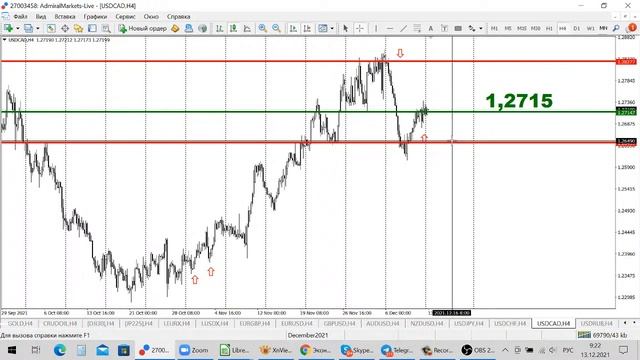
Task: Switch to M30 timeframe
Action: (536, 28)
